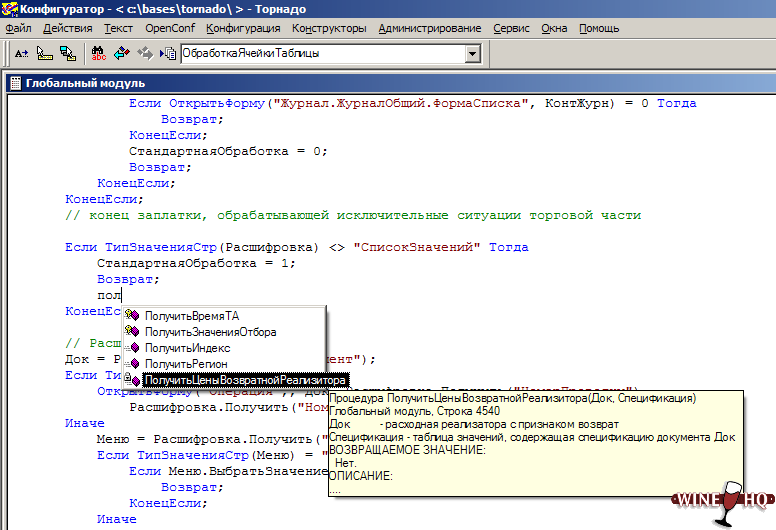Image resolution: width=776 pixels, height=530 pixels.
Task: Click the string "Журнал.ЖурналОбщий.ФормаСписка"
Action: tap(400, 103)
